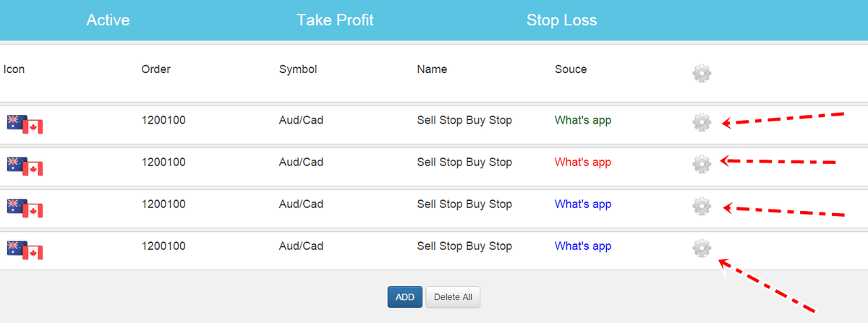The image size is (868, 323).
Task: Click the Order column header
Action: pos(156,69)
